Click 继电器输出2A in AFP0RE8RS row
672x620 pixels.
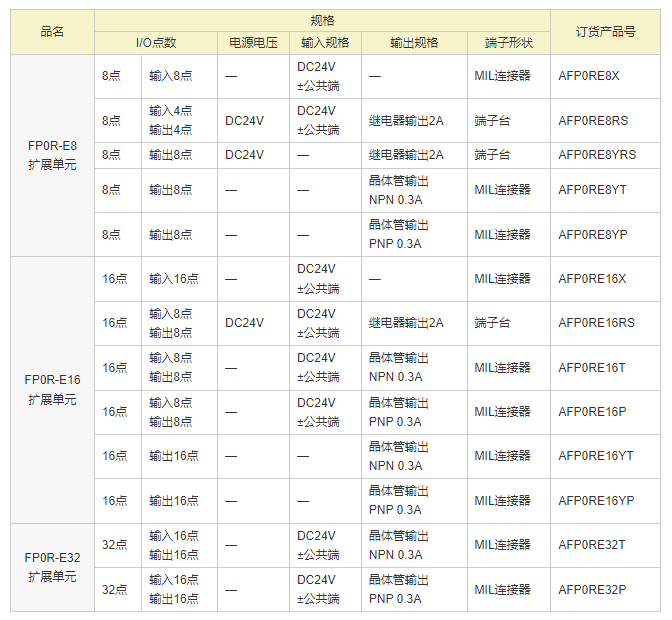pos(406,121)
